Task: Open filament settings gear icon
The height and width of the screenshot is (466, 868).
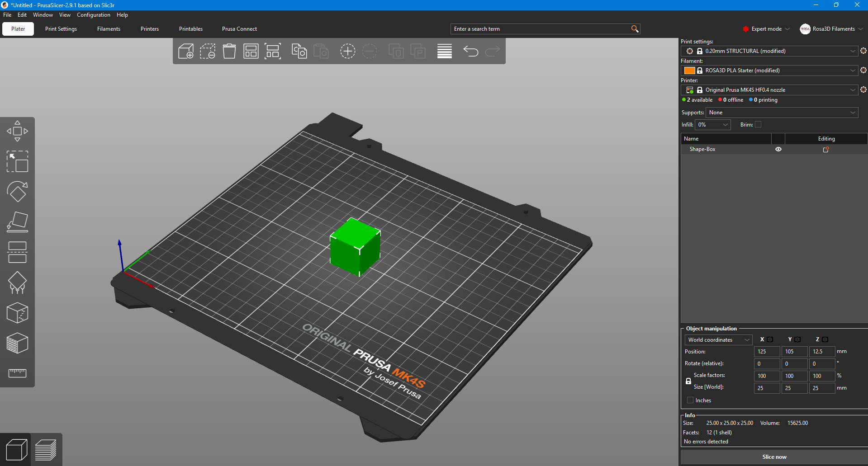Action: pyautogui.click(x=863, y=71)
